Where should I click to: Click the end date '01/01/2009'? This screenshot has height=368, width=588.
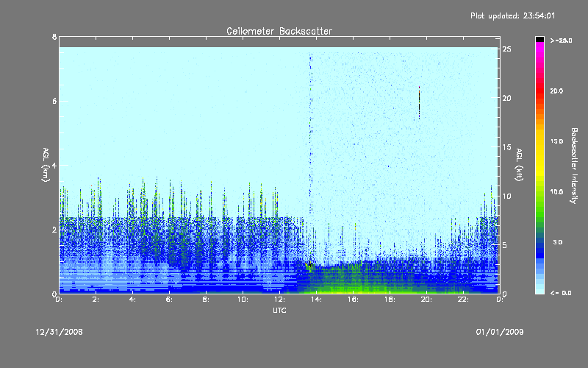point(500,332)
